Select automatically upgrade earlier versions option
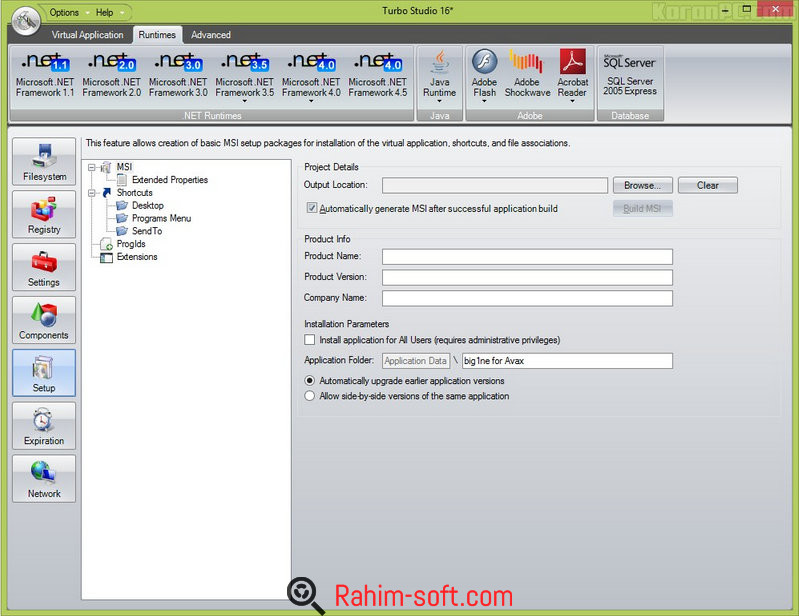799x616 pixels. tap(309, 381)
